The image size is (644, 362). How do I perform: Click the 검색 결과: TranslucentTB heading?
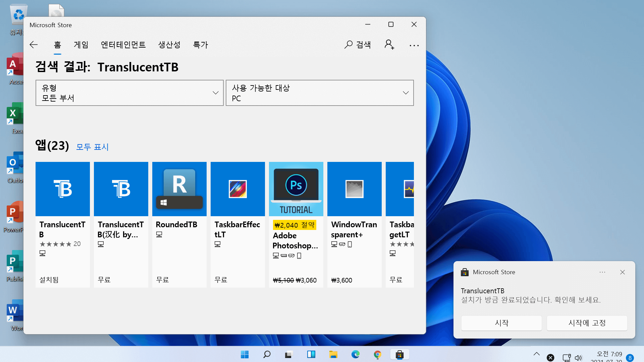pos(107,67)
